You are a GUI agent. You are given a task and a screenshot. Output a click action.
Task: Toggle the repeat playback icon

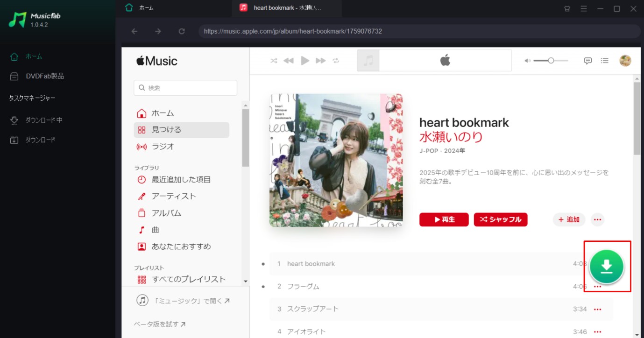[x=336, y=61]
